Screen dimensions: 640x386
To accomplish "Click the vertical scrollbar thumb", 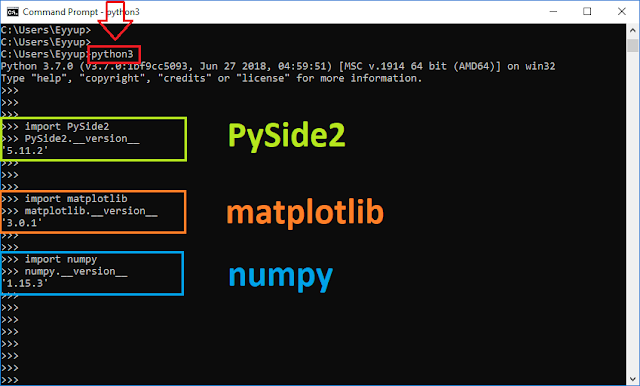I will pos(633,45).
